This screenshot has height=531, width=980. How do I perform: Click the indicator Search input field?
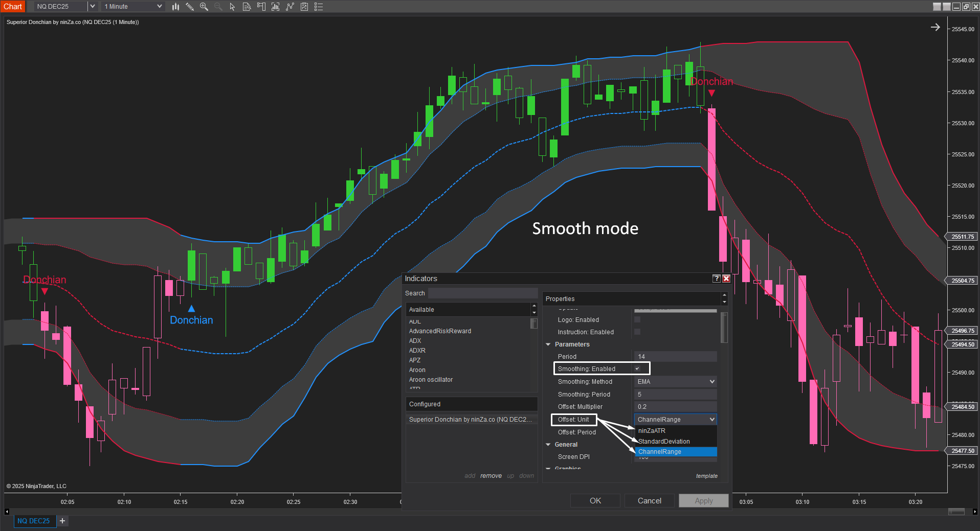(x=482, y=293)
